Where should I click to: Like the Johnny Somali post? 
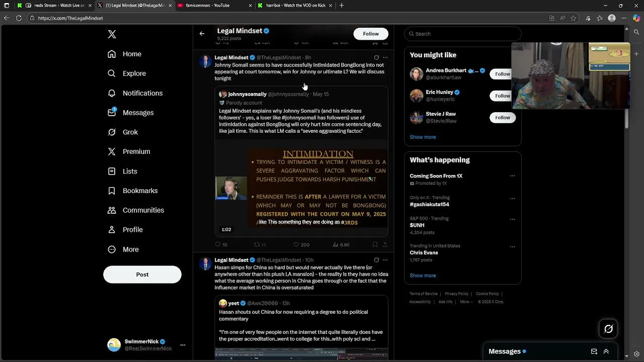(296, 244)
